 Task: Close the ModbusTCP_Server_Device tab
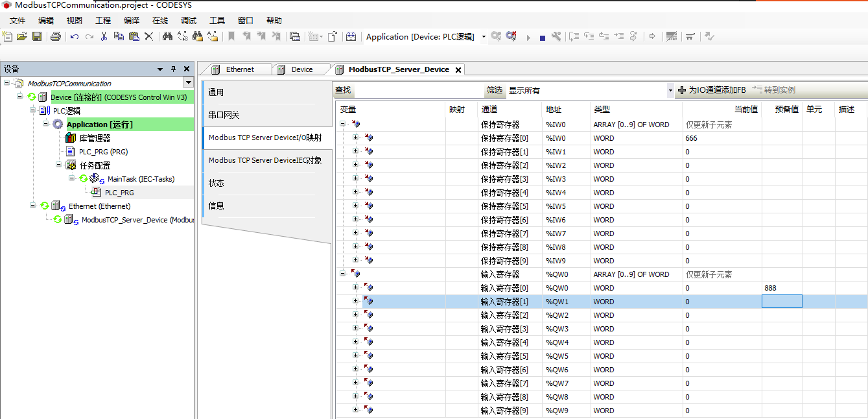point(458,70)
